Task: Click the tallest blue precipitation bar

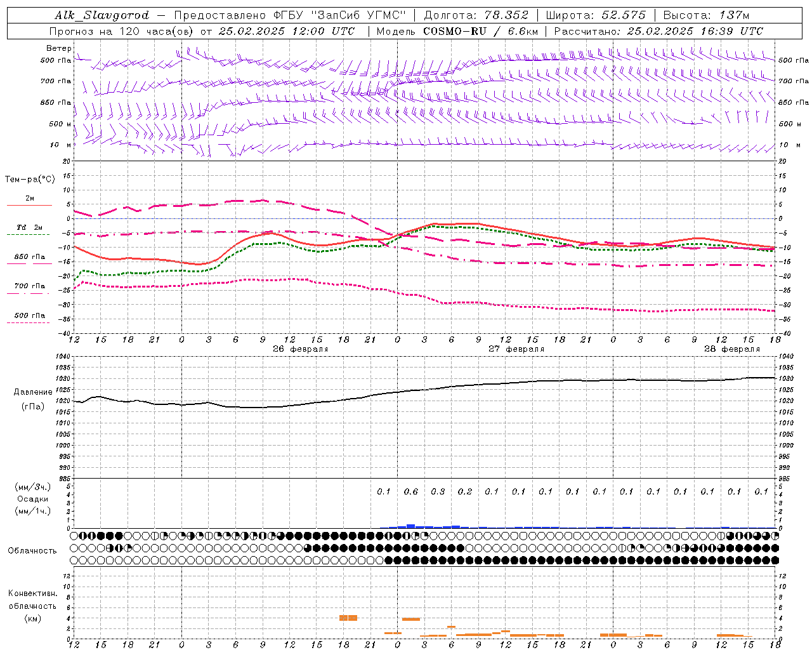Action: coord(410,526)
